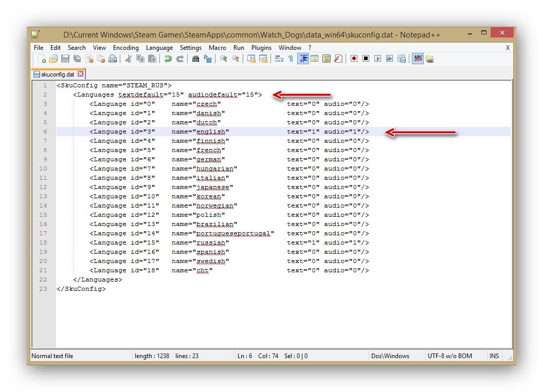Click the Print icon in toolbar
Viewport: 543px width, 392px height.
tap(113, 59)
